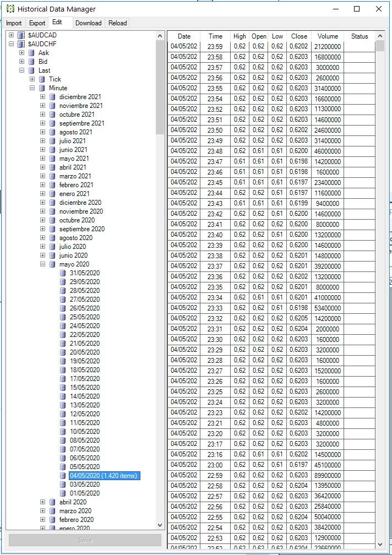Click the Close cell 0,6205 at 23:32
Viewport: 392px width, 555px height.
tap(299, 318)
